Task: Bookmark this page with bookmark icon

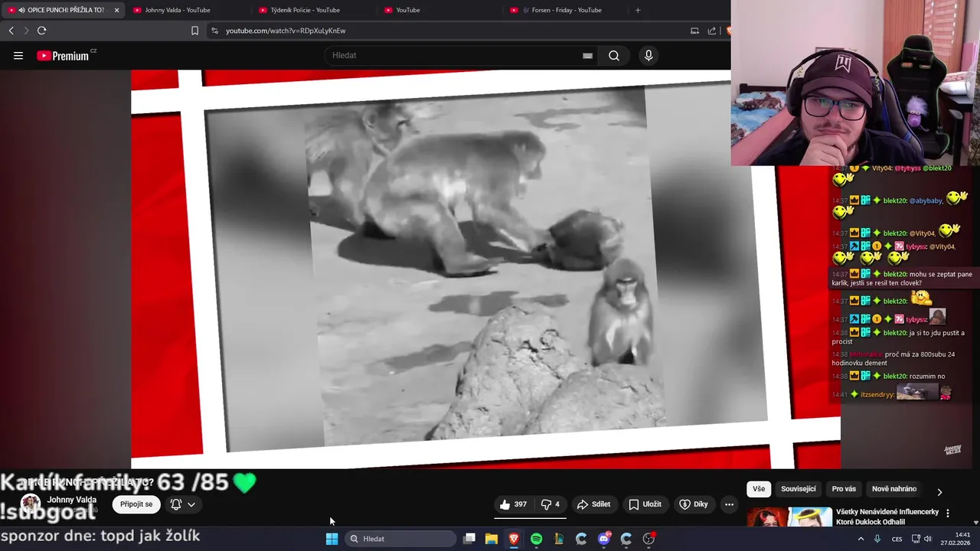Action: point(194,31)
